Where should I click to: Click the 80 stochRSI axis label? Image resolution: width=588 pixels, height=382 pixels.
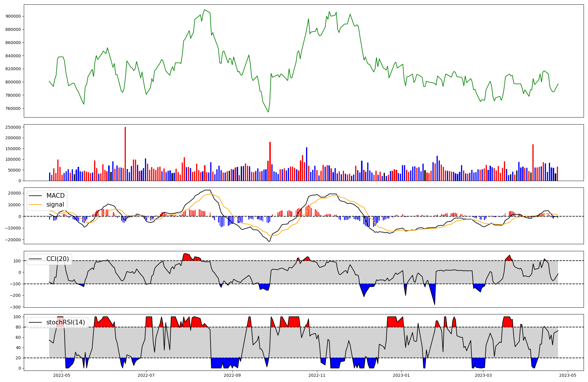pyautogui.click(x=18, y=327)
